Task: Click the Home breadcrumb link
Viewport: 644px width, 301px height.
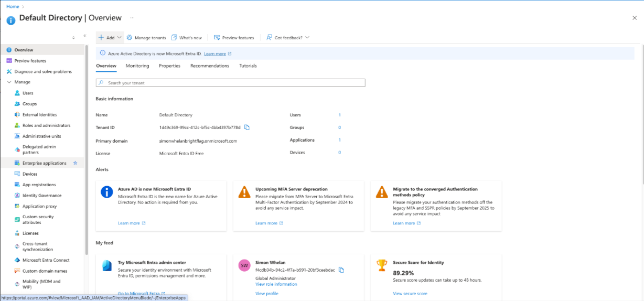Action: [13, 6]
